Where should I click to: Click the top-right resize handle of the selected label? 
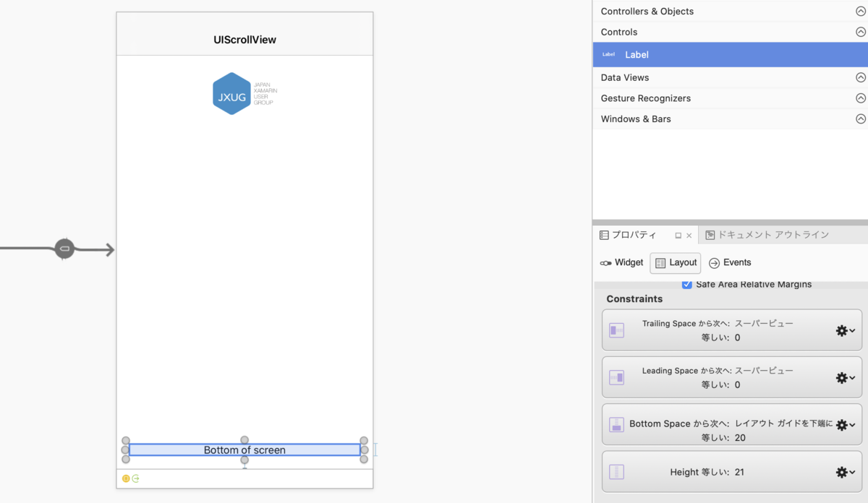364,440
